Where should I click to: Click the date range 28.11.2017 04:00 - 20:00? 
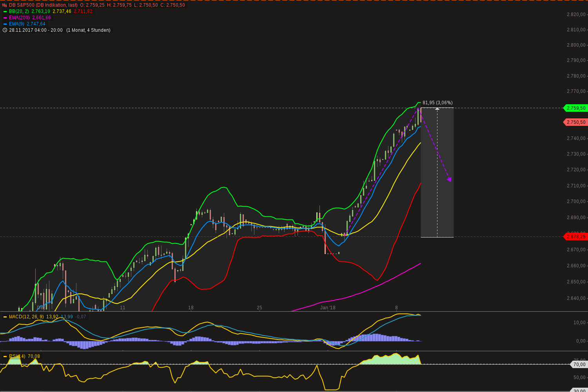36,30
